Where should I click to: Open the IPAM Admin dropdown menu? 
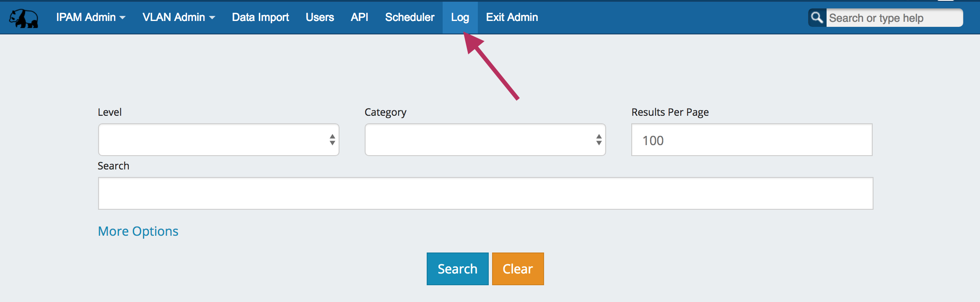pyautogui.click(x=91, y=17)
